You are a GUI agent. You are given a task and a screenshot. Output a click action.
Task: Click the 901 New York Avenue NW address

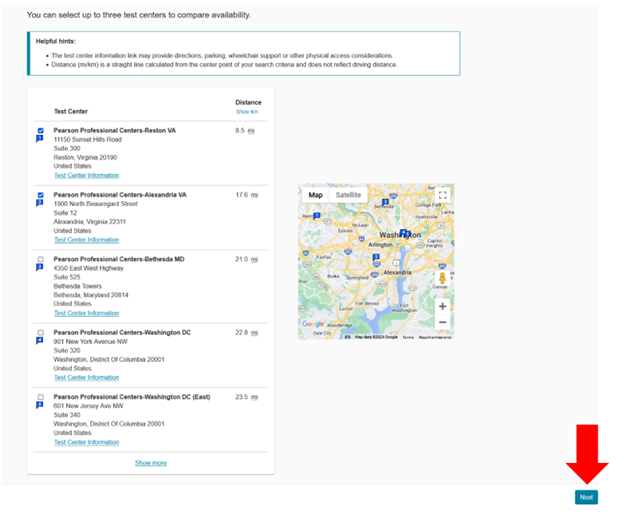click(91, 342)
